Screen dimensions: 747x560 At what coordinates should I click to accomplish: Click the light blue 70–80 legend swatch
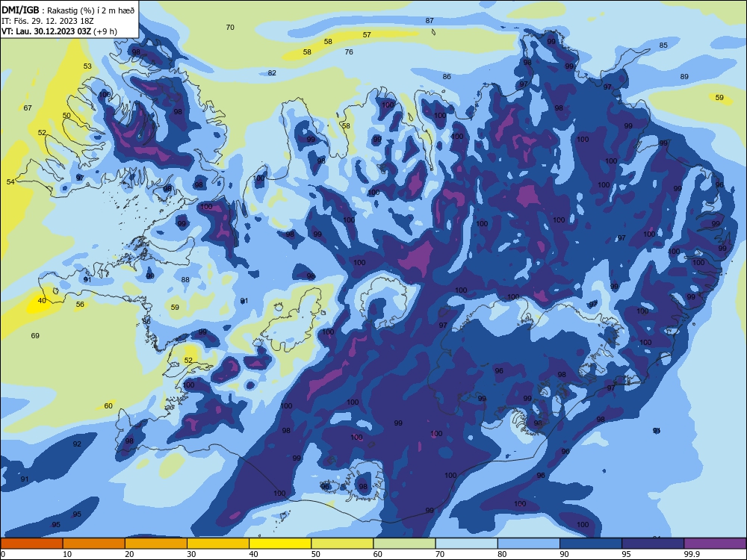466,544
